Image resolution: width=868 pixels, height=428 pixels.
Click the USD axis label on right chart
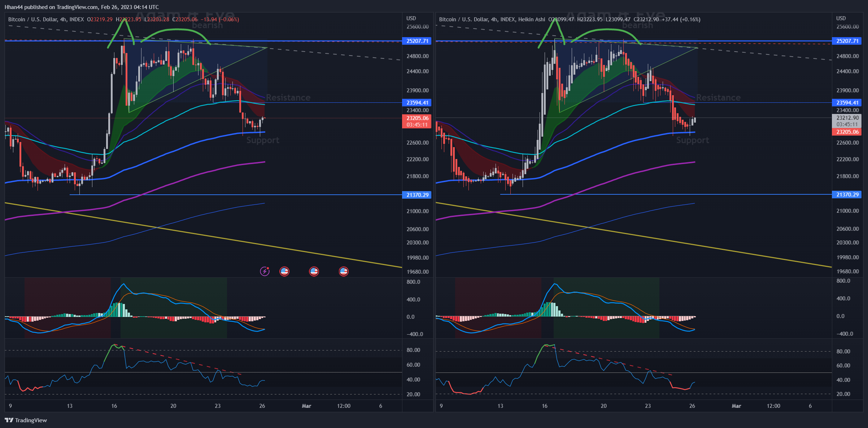click(x=841, y=18)
